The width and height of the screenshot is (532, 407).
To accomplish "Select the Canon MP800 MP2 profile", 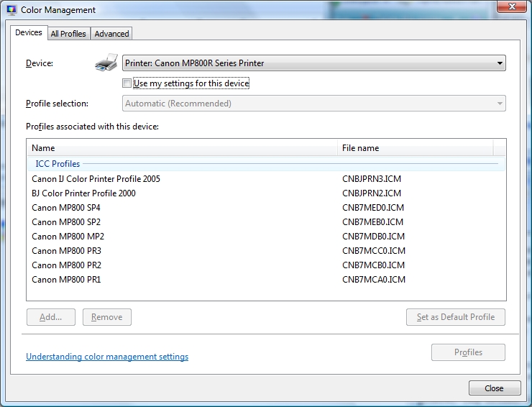I will [68, 237].
